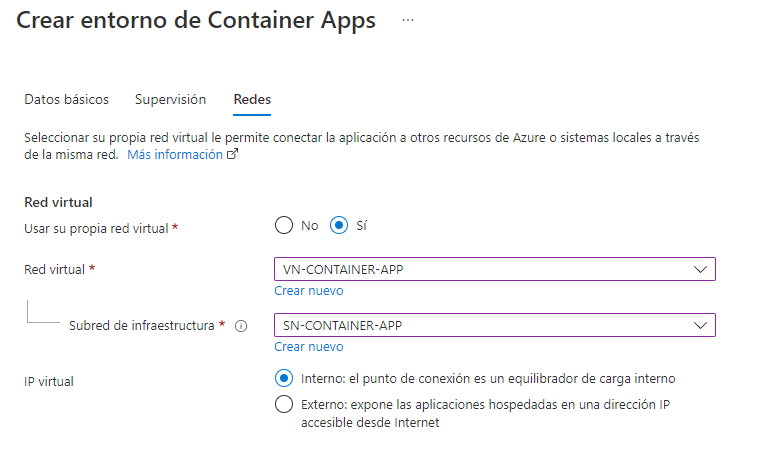This screenshot has height=456, width=759.
Task: Expand the SN-CONTAINER-APP subnet dropdown
Action: point(495,325)
